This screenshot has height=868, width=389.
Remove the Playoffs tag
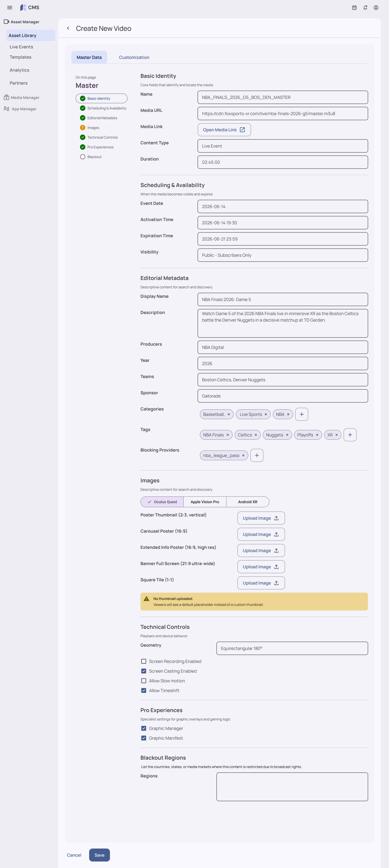317,435
